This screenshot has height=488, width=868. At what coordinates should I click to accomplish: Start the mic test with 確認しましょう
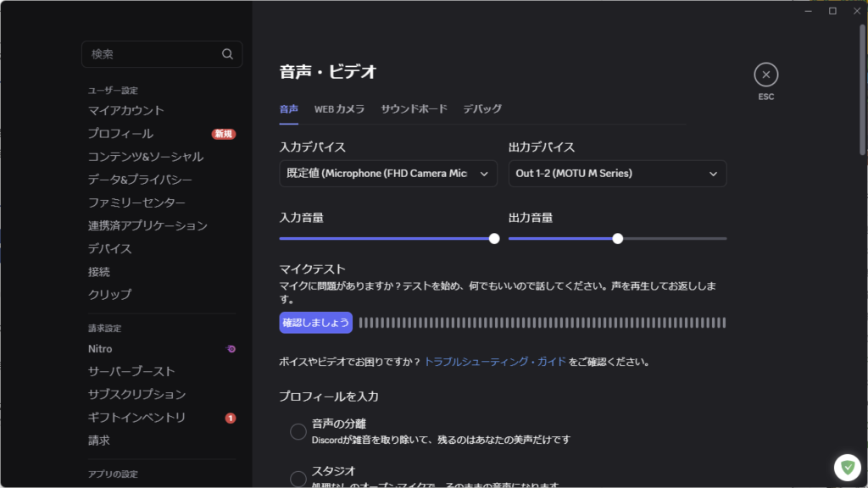315,323
